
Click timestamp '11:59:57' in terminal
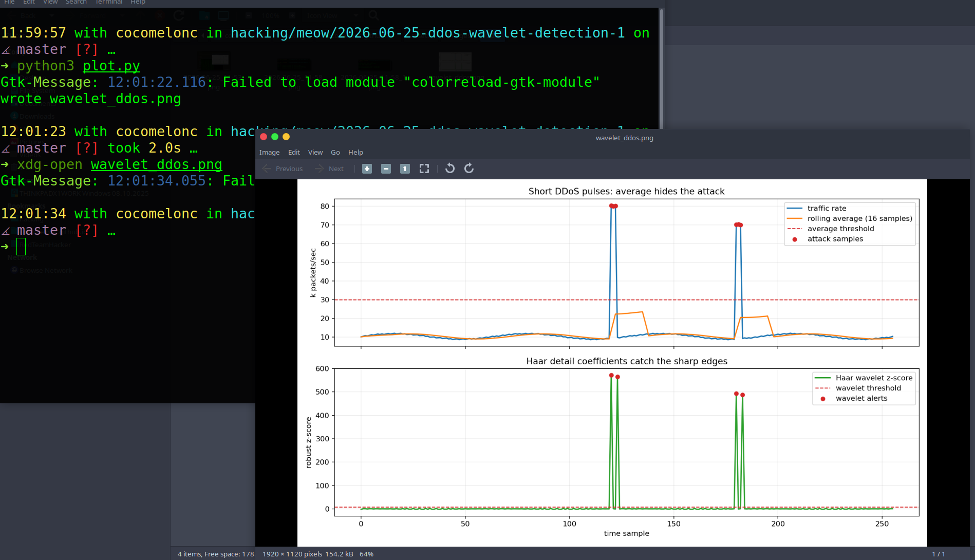[x=33, y=33]
